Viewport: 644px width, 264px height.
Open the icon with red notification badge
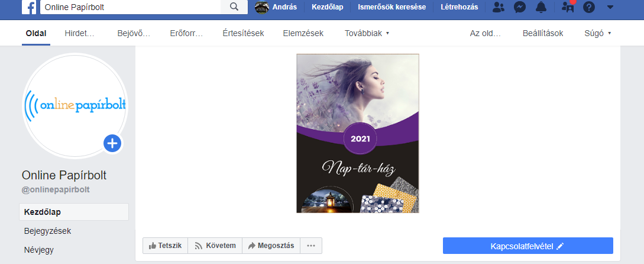coord(568,7)
